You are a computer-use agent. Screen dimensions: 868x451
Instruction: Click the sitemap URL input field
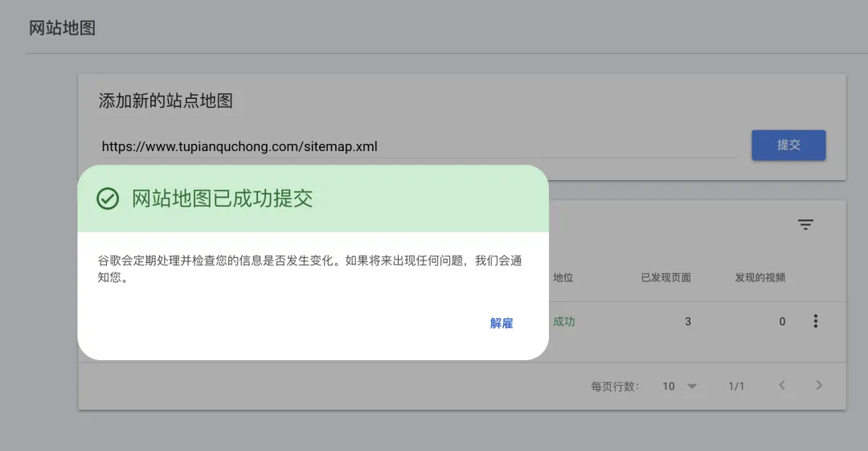418,146
